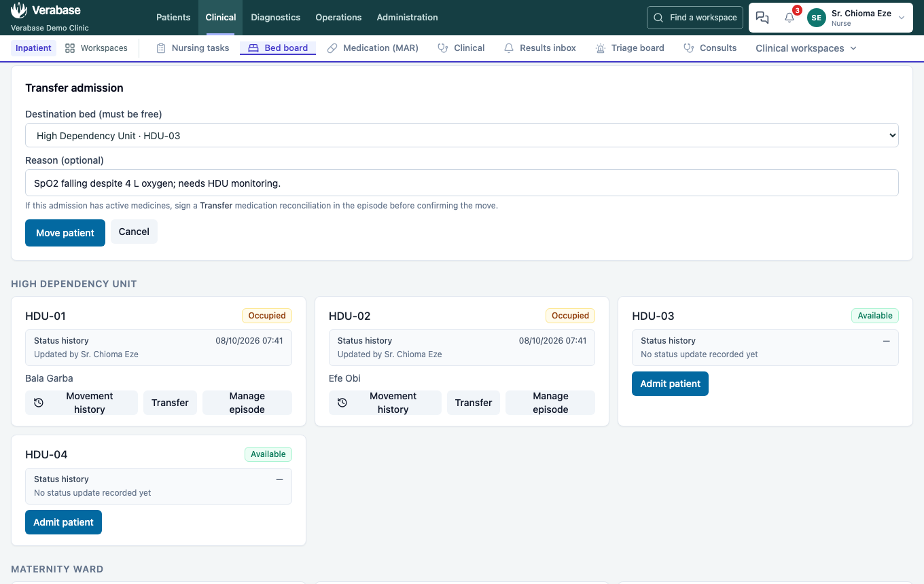Click the Triage board siren icon

click(x=601, y=48)
